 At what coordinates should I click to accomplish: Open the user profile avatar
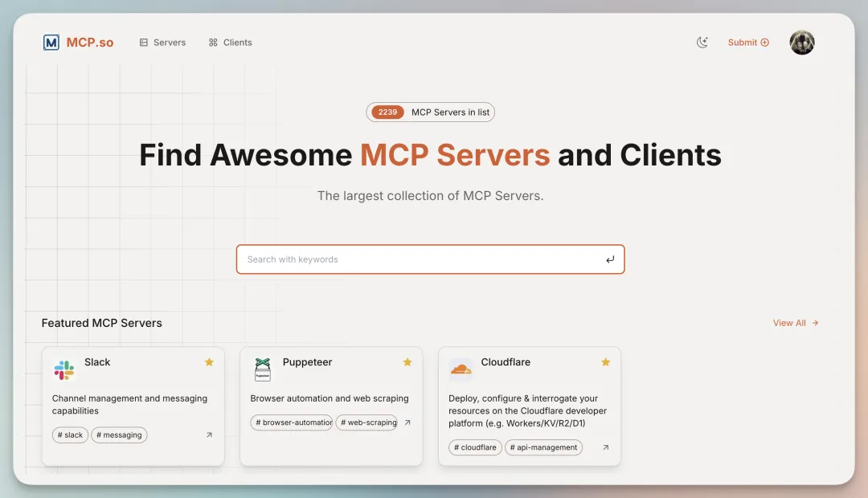pyautogui.click(x=801, y=43)
